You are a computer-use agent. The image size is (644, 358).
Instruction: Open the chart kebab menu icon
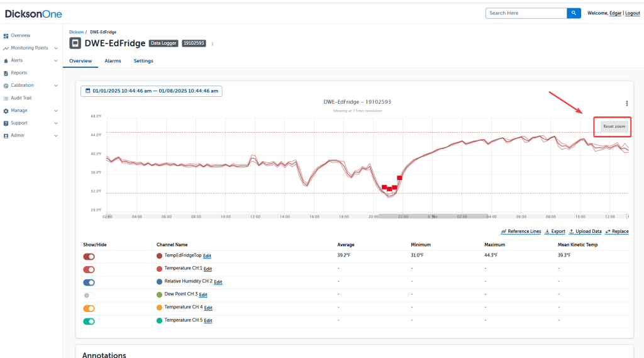626,104
